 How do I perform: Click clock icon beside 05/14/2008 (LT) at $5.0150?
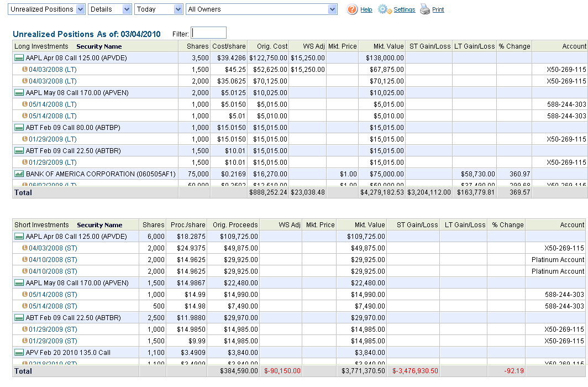[25, 104]
